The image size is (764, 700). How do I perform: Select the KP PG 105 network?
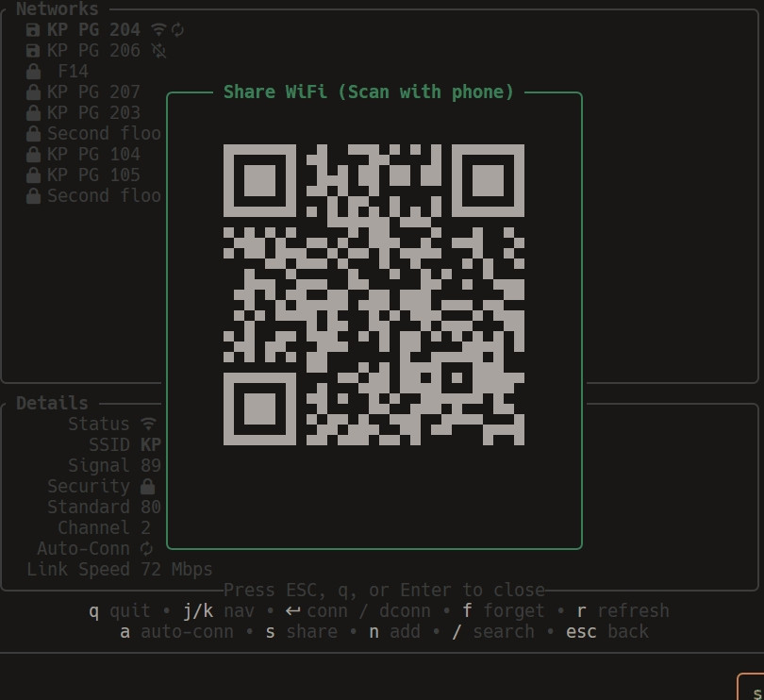(83, 175)
